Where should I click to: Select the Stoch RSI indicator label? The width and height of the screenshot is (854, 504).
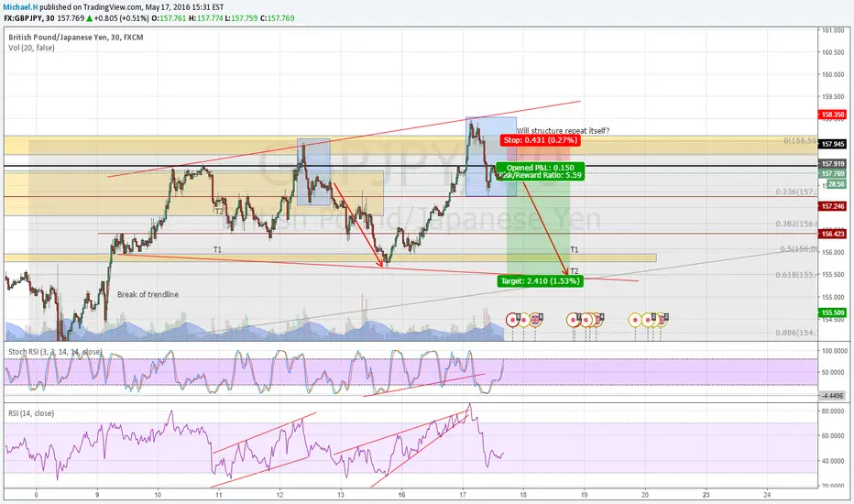(55, 352)
